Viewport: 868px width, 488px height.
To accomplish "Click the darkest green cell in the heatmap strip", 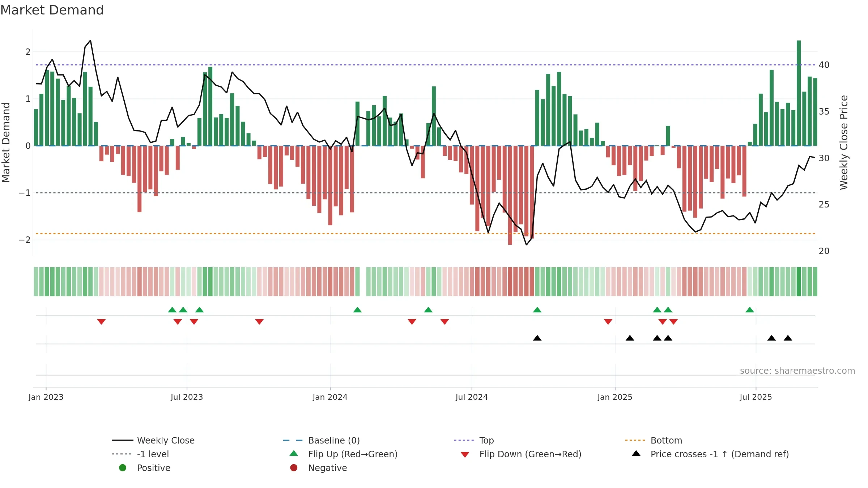I will (x=799, y=282).
